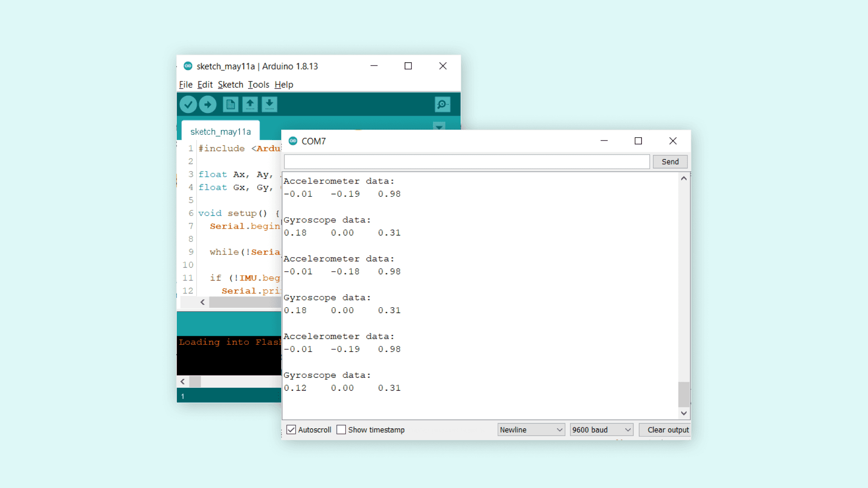The height and width of the screenshot is (488, 868).
Task: Click the Save sketch down-arrow icon
Action: tap(269, 105)
